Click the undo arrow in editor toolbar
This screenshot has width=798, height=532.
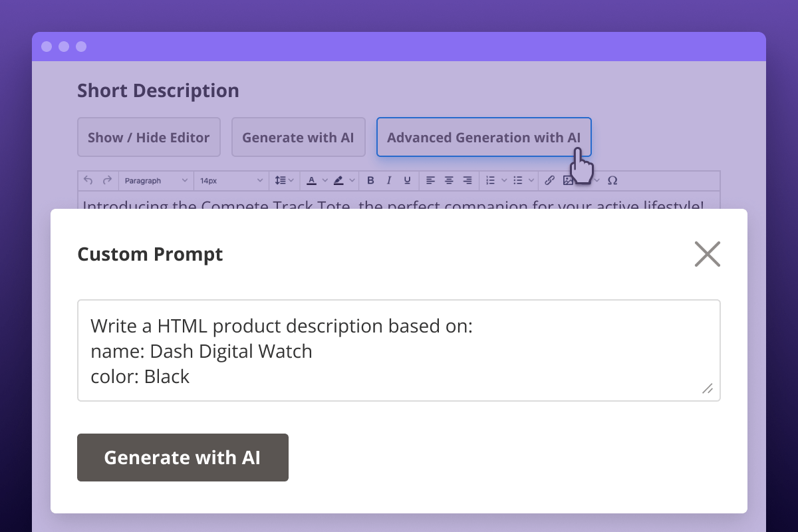coord(89,180)
